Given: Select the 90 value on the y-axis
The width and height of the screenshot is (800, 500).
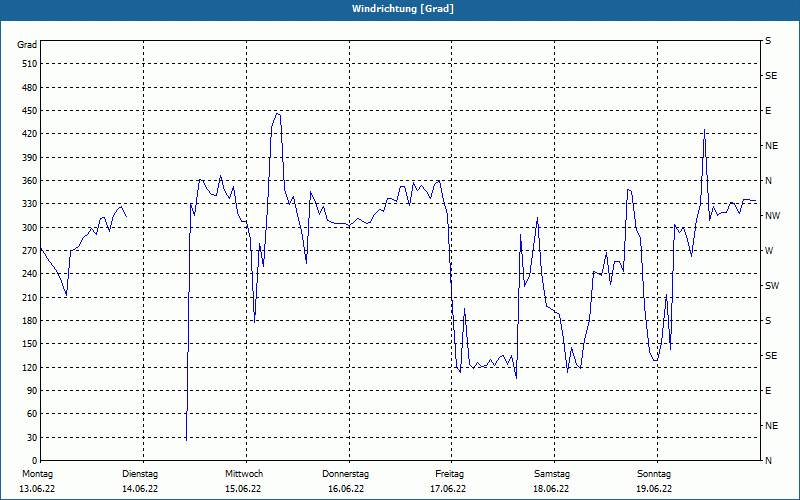Looking at the screenshot, I should coord(32,390).
